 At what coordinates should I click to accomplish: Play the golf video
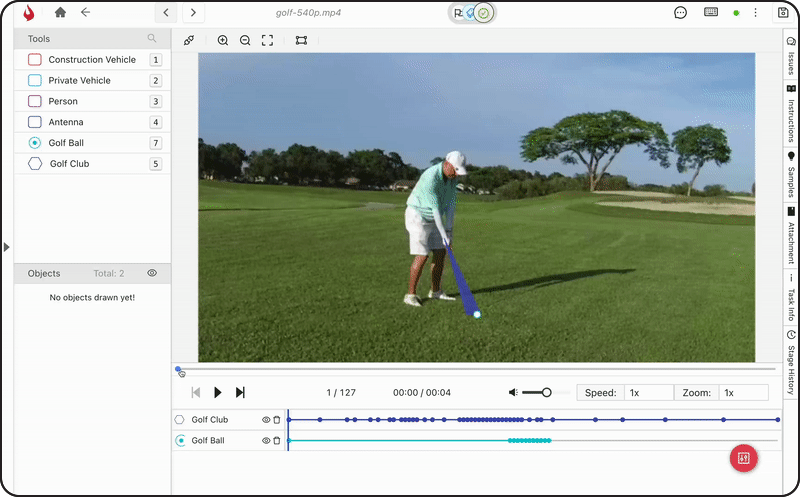218,393
